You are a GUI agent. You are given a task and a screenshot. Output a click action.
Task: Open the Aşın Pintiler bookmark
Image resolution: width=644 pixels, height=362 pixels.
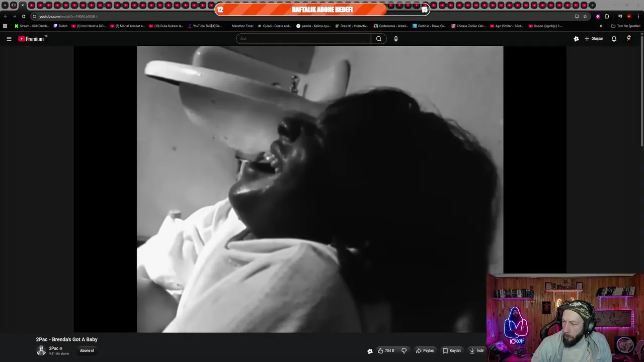[507, 26]
